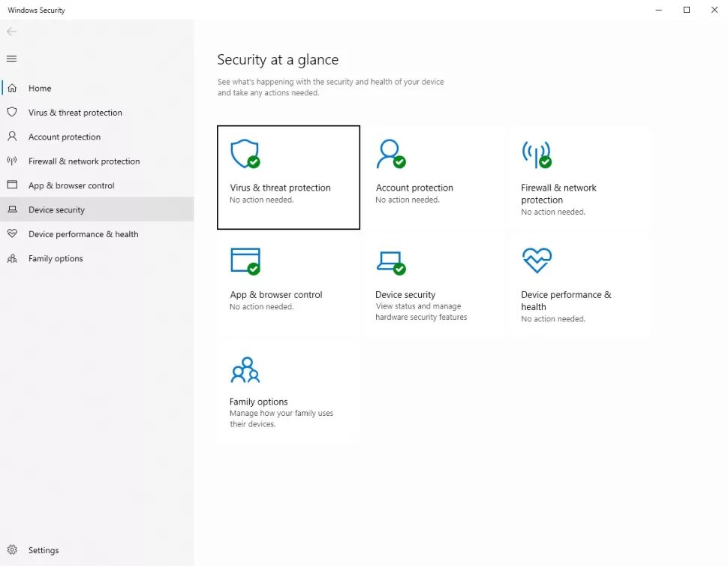Click 'No action needed.' under Device performance tile
This screenshot has height=566, width=728.
553,318
